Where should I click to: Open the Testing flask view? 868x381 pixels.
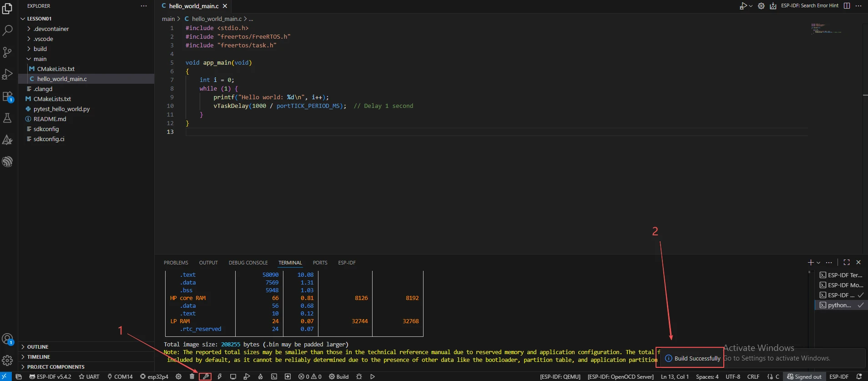(x=7, y=118)
